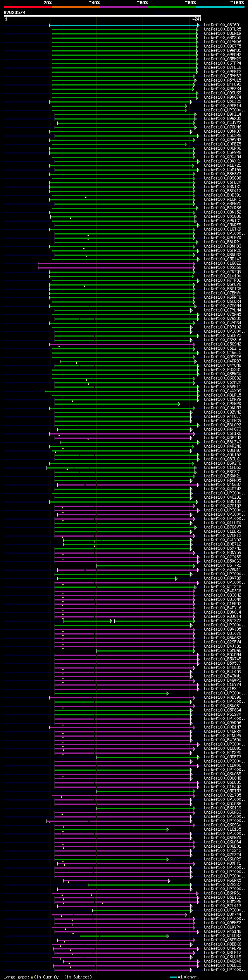
Task: Select the UniRef100_A5YU15 label
Action: click(222, 80)
